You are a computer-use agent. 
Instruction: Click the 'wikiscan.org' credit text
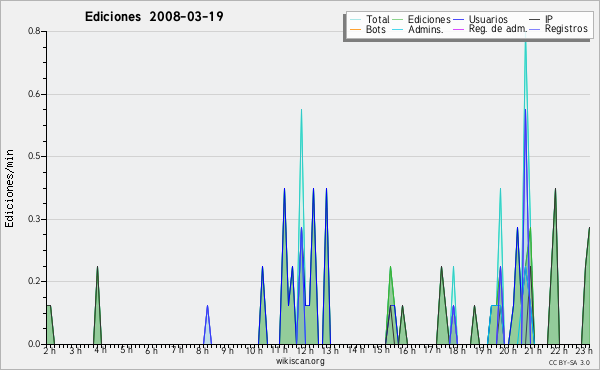click(x=300, y=361)
